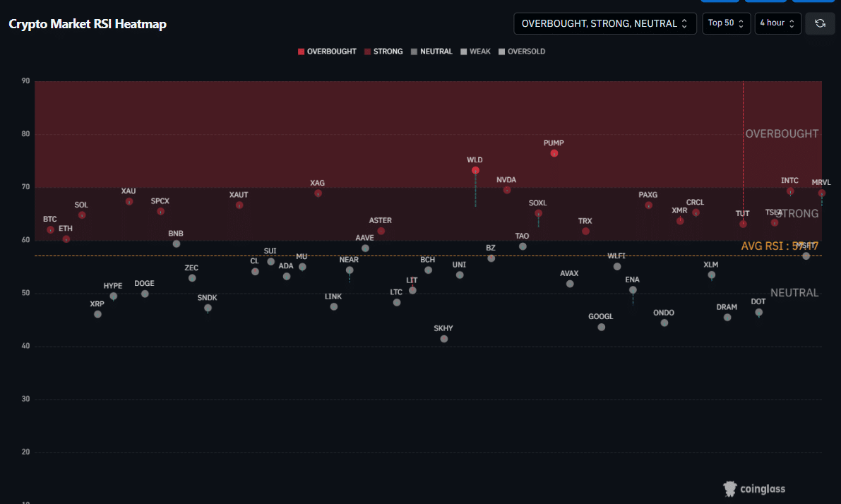Click the AVAX data point

570,284
